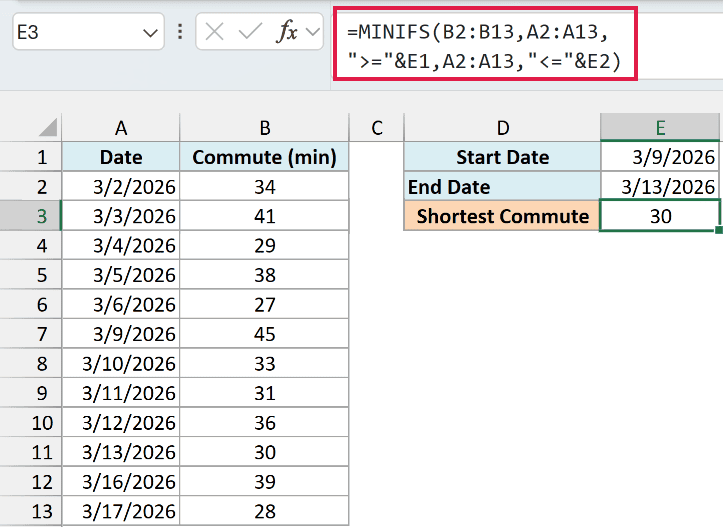
Task: Click date cell 3/16/2026
Action: [121, 482]
